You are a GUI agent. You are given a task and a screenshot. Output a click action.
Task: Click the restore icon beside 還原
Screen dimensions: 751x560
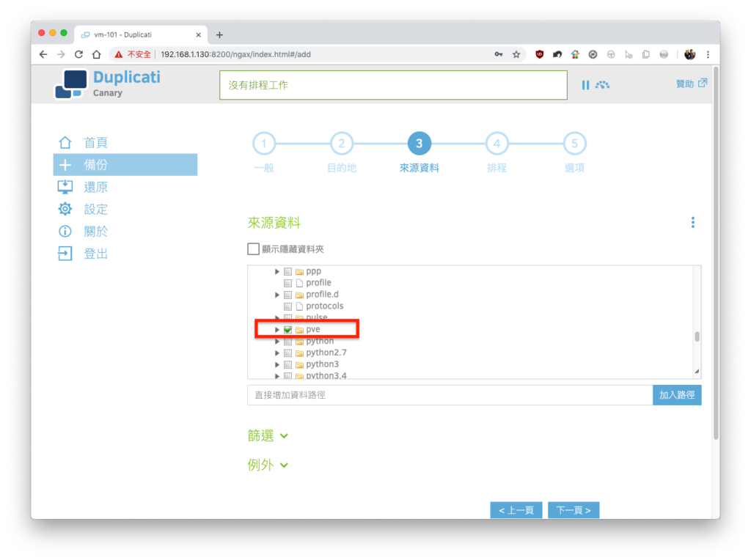65,187
